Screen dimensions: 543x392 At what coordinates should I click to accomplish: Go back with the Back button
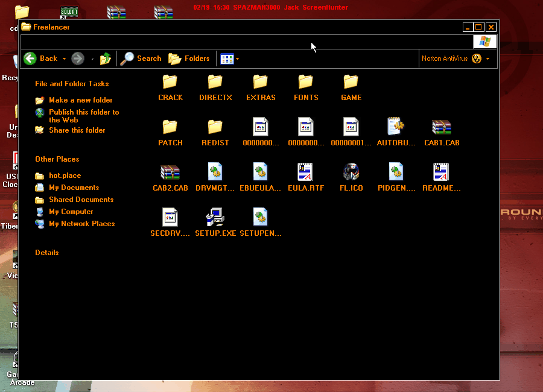point(41,58)
